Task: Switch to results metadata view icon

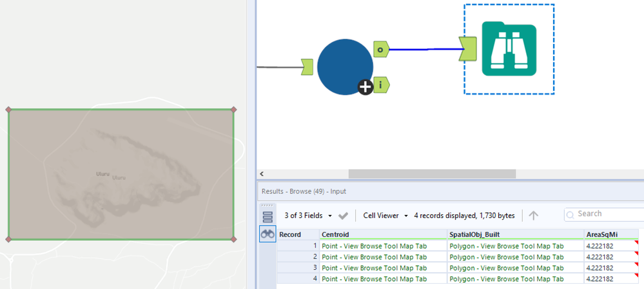Action: (268, 217)
